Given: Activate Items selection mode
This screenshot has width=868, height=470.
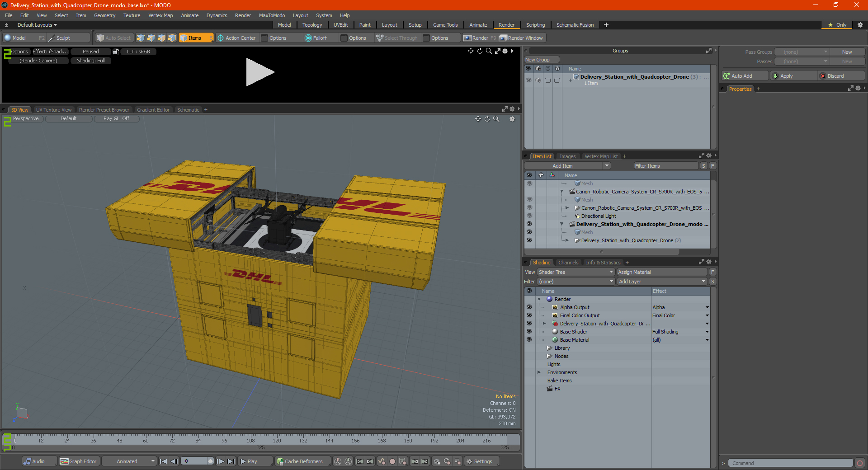Looking at the screenshot, I should [196, 38].
